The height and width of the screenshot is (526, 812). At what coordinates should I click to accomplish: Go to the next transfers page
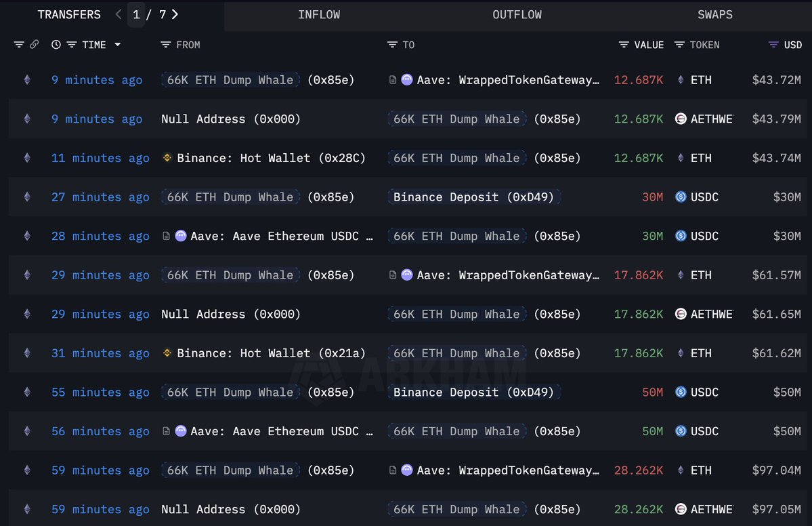click(175, 14)
